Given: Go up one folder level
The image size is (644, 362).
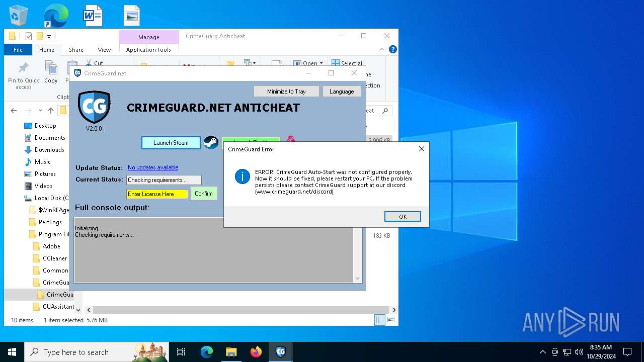Looking at the screenshot, I should pos(51,111).
